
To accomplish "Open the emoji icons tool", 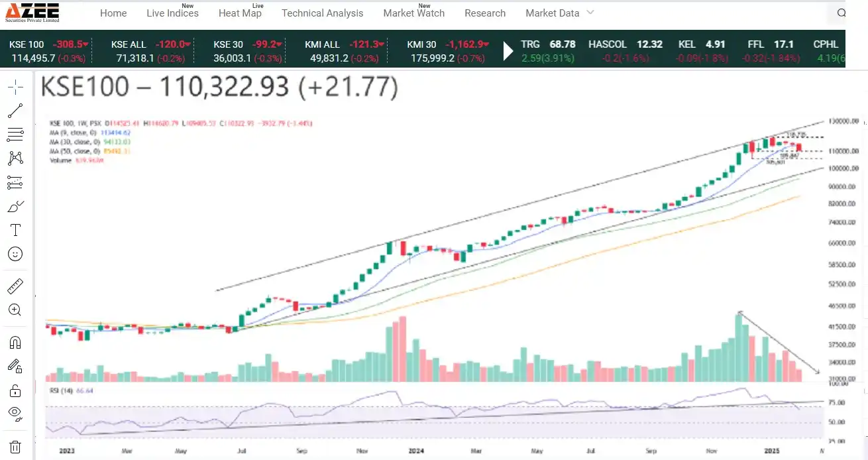I will [15, 254].
